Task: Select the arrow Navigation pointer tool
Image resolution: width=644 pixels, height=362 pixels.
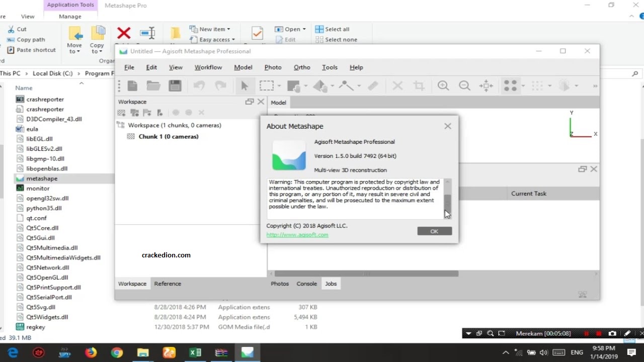Action: 245,86
